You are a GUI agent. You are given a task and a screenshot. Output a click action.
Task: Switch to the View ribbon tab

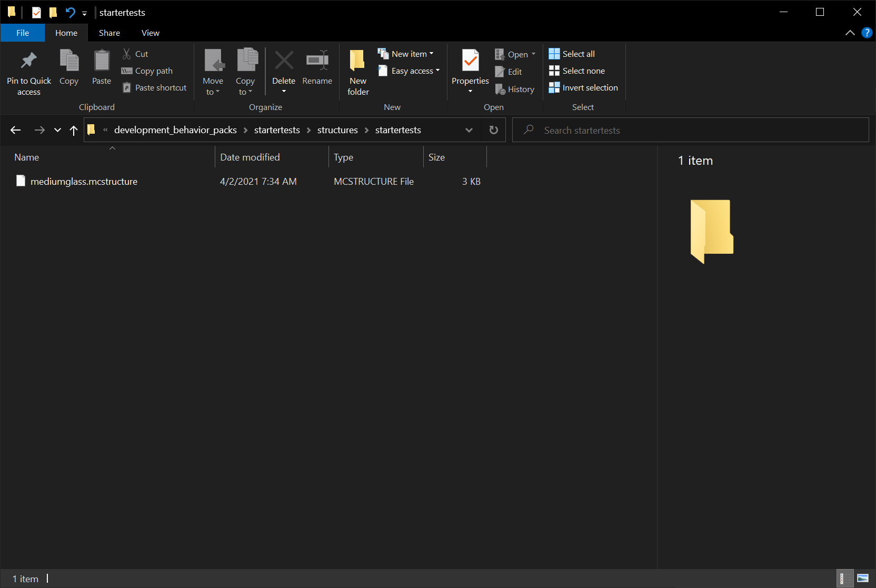click(x=150, y=33)
